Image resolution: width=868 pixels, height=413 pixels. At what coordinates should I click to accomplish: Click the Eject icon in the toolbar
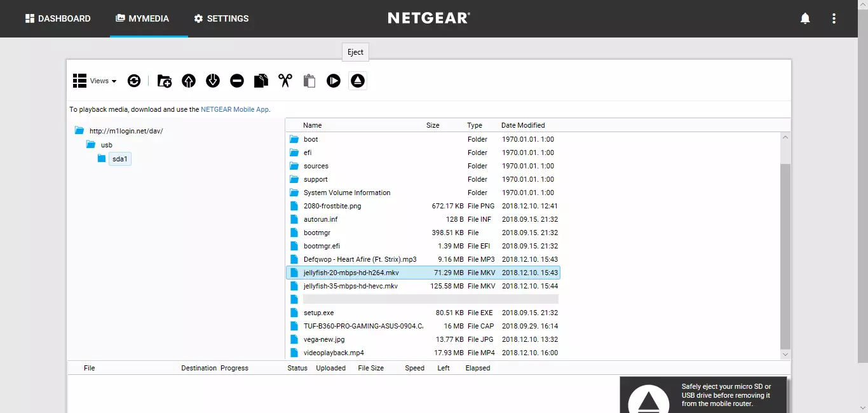pos(358,81)
